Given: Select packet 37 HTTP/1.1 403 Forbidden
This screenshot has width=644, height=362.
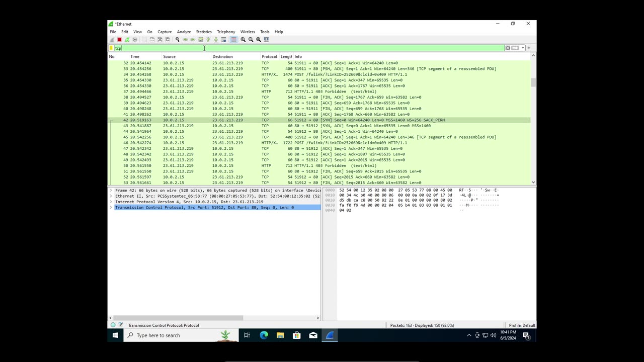Looking at the screenshot, I should 319,92.
